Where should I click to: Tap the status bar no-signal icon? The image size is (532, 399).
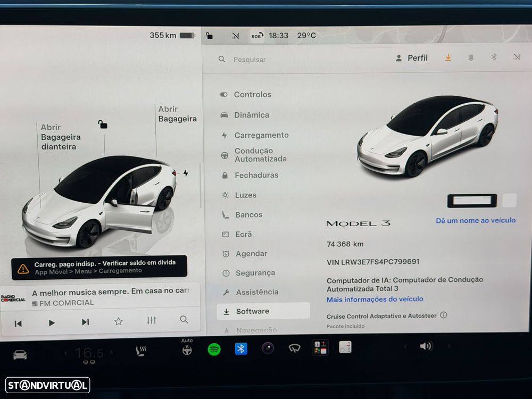coord(236,36)
